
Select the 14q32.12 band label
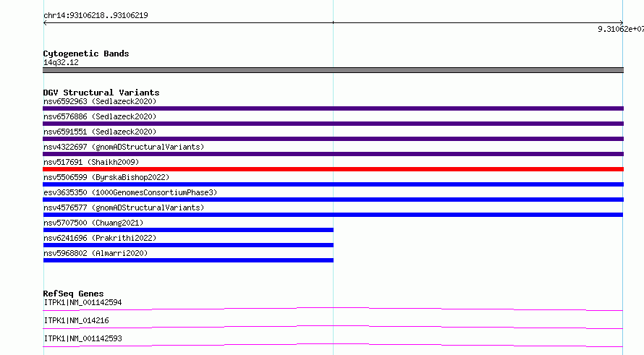point(61,62)
